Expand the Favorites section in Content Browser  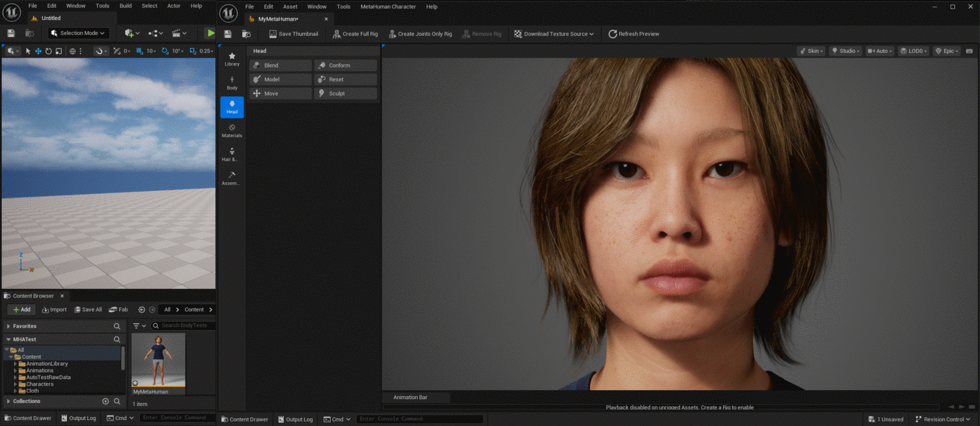tap(9, 326)
